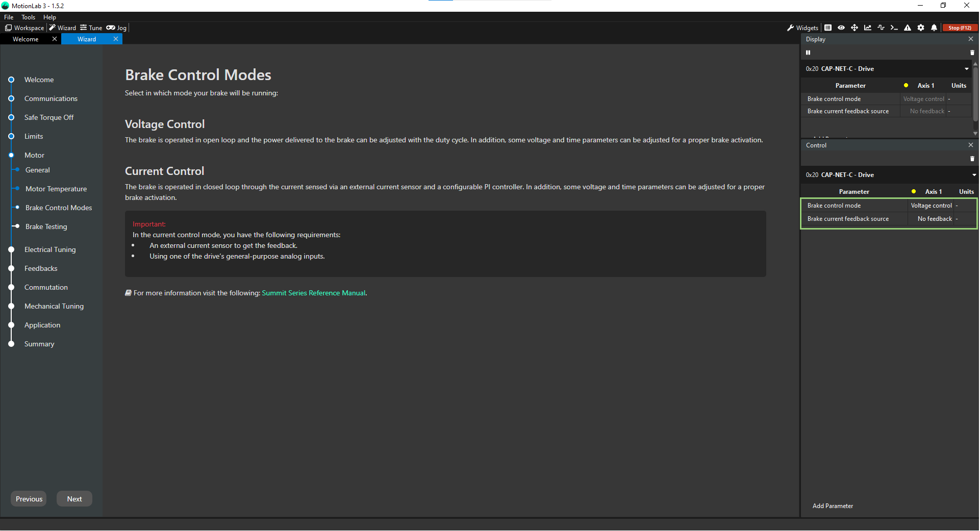980x531 pixels.
Task: Open the Tools menu
Action: [x=28, y=17]
